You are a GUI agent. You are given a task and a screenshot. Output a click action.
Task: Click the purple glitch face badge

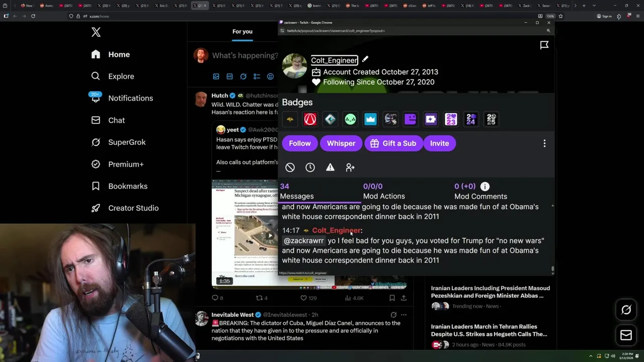tap(411, 119)
